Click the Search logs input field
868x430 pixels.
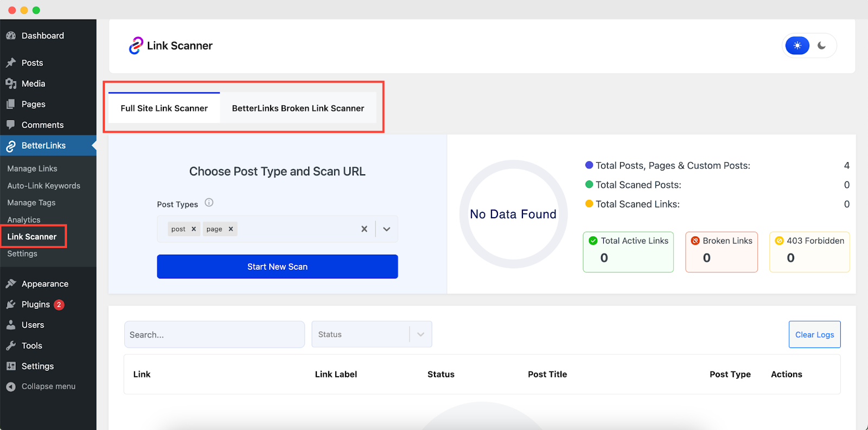point(214,334)
